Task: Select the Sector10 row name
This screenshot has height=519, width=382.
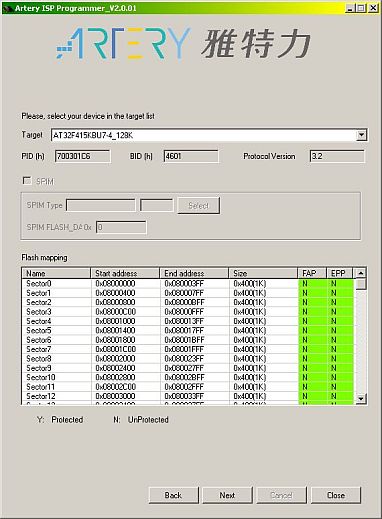Action: 41,377
